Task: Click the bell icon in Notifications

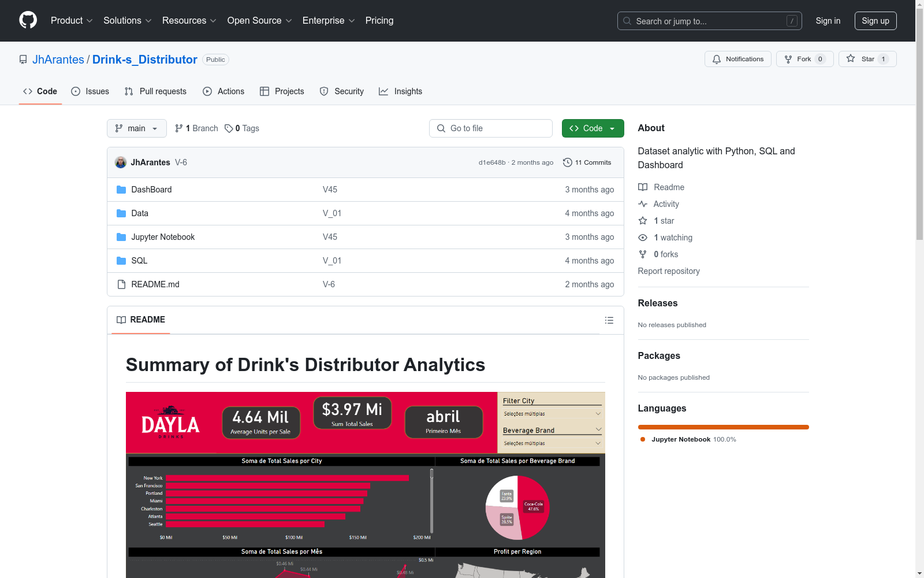Action: coord(717,59)
